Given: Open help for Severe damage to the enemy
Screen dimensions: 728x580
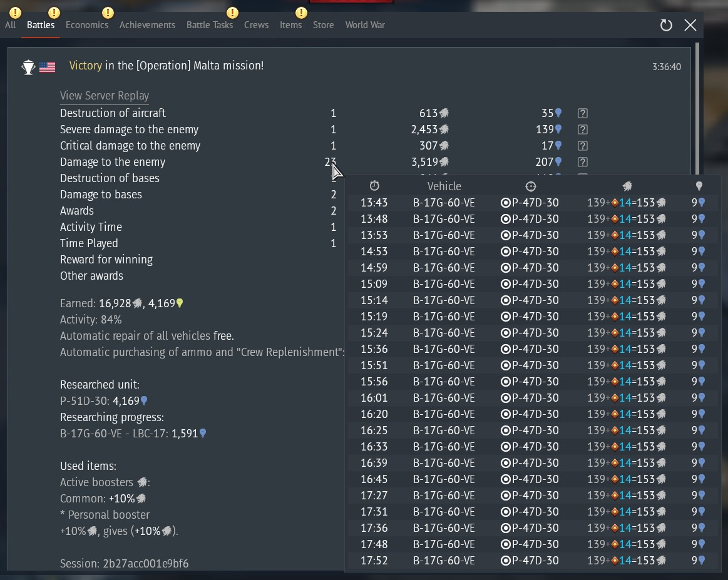Looking at the screenshot, I should [x=582, y=130].
